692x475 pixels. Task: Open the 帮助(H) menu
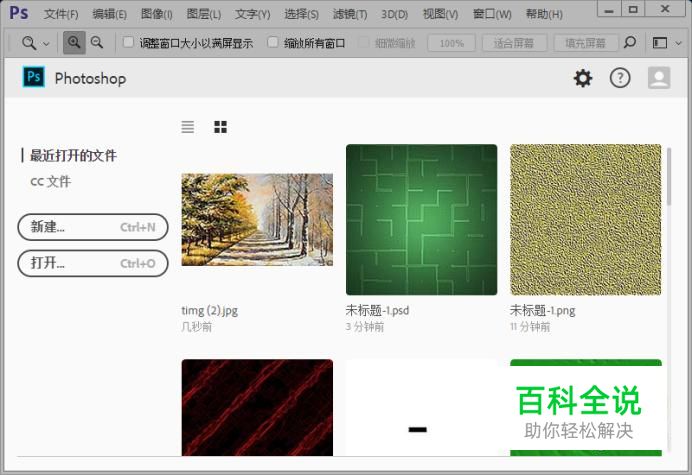(x=544, y=14)
